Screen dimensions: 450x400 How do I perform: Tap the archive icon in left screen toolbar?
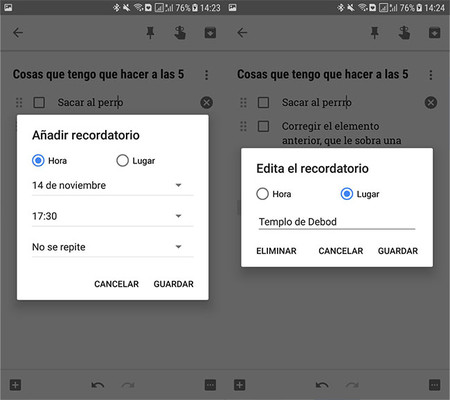click(x=210, y=33)
